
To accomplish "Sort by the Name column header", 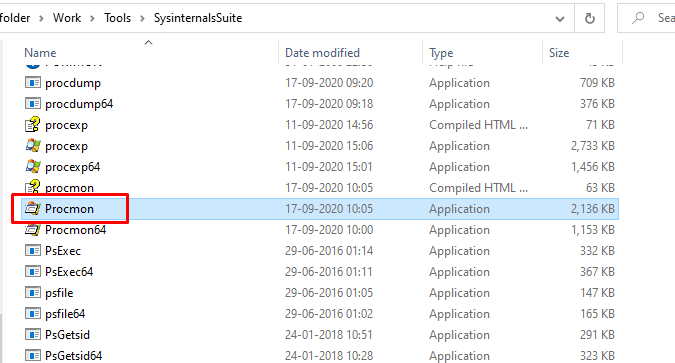I will [40, 53].
